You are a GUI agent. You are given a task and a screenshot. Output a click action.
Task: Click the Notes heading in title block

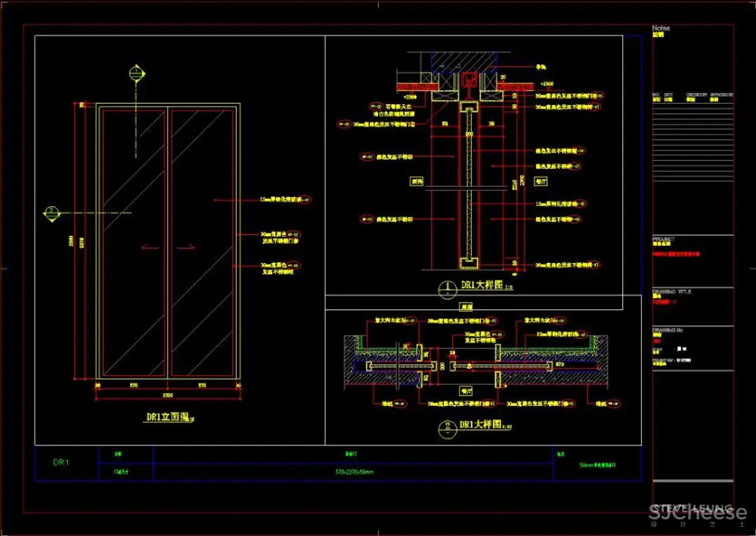pyautogui.click(x=661, y=29)
